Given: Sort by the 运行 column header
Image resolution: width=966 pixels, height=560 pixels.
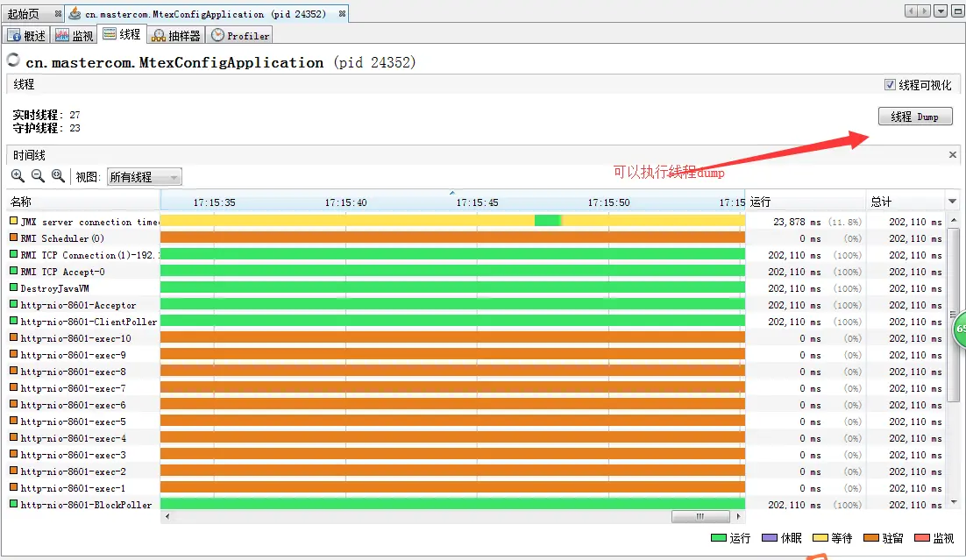Looking at the screenshot, I should click(x=805, y=202).
